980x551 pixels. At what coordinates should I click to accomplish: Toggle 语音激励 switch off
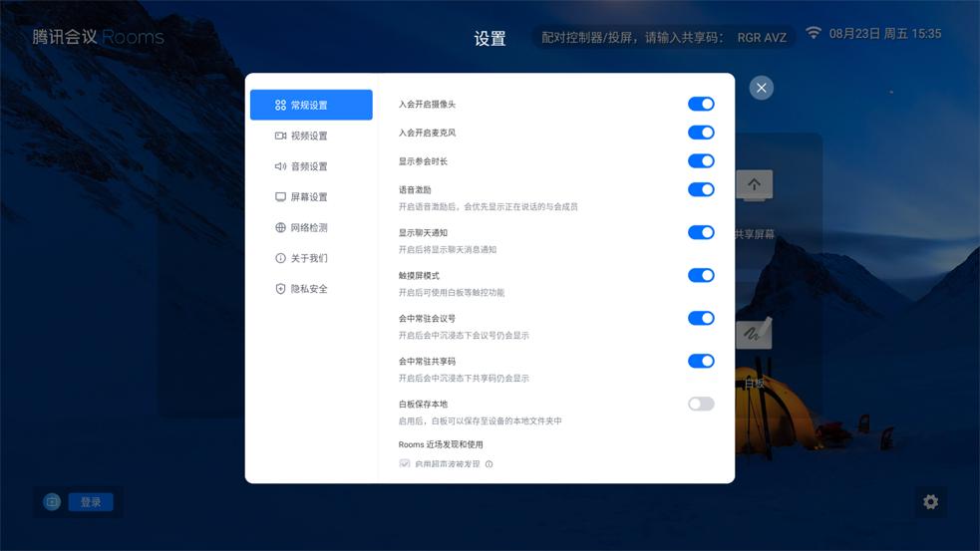(701, 189)
